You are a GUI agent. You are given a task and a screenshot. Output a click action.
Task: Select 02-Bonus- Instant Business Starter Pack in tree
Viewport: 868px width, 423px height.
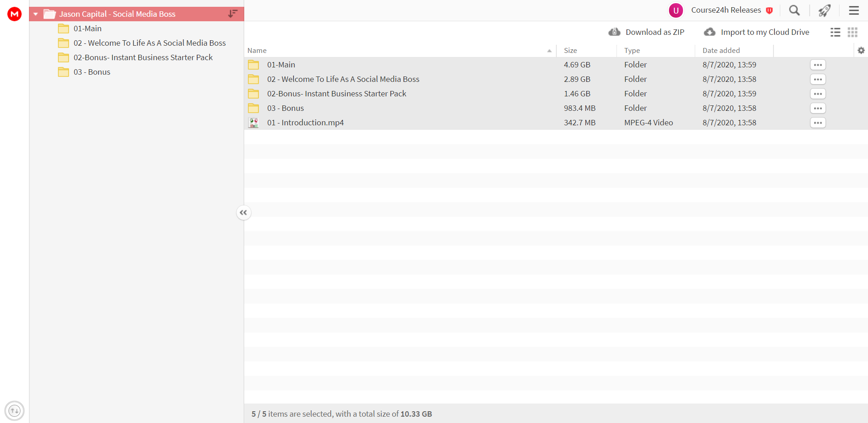[x=143, y=57]
